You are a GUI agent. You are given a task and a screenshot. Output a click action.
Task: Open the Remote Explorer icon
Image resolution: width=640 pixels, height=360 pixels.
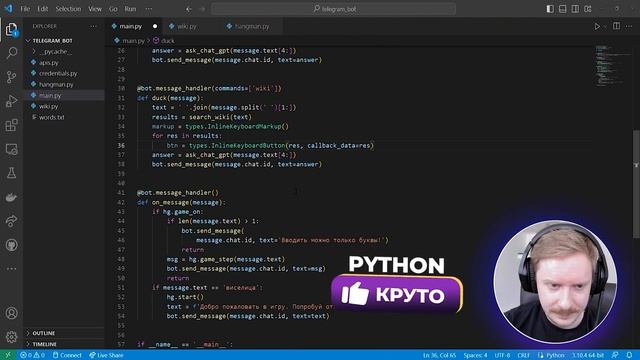coord(11,149)
